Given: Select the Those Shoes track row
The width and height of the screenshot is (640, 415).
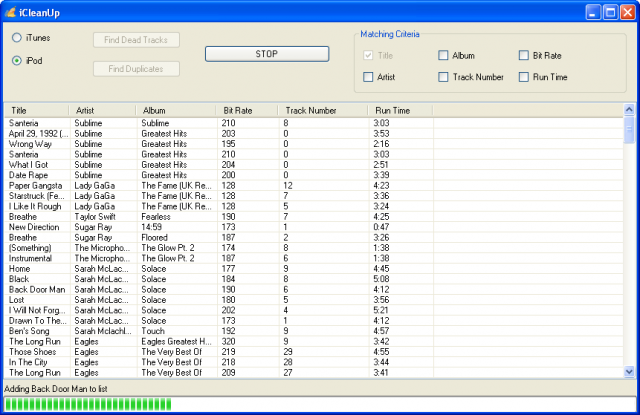Looking at the screenshot, I should 314,352.
